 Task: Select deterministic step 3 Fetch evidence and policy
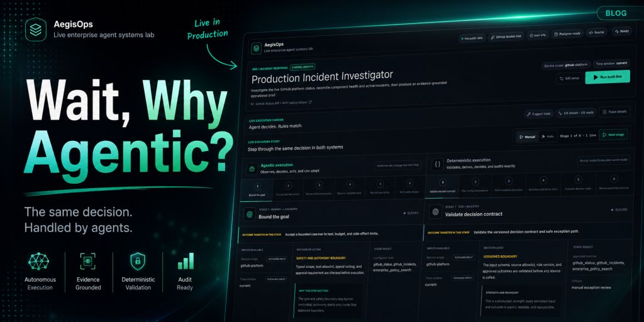pos(509,184)
